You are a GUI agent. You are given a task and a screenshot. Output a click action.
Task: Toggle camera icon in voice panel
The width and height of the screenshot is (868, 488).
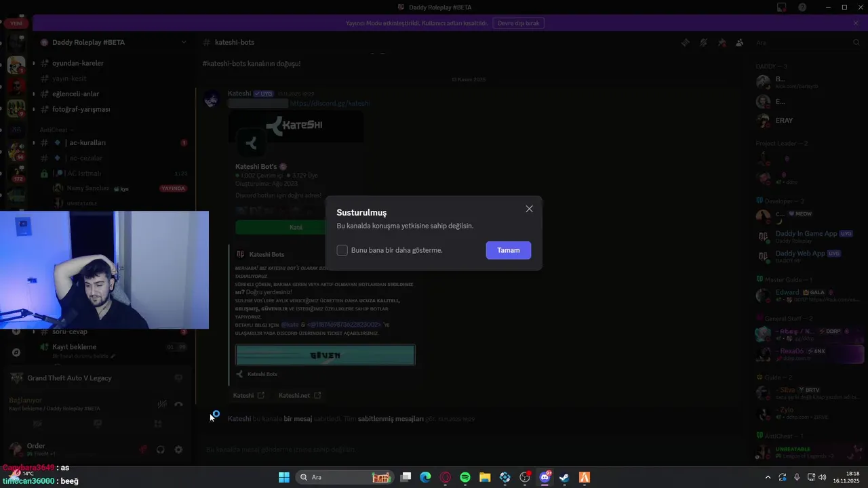coord(38,424)
